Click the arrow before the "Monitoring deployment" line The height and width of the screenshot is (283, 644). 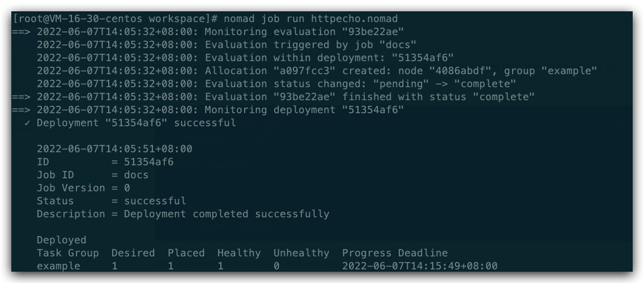tap(20, 110)
